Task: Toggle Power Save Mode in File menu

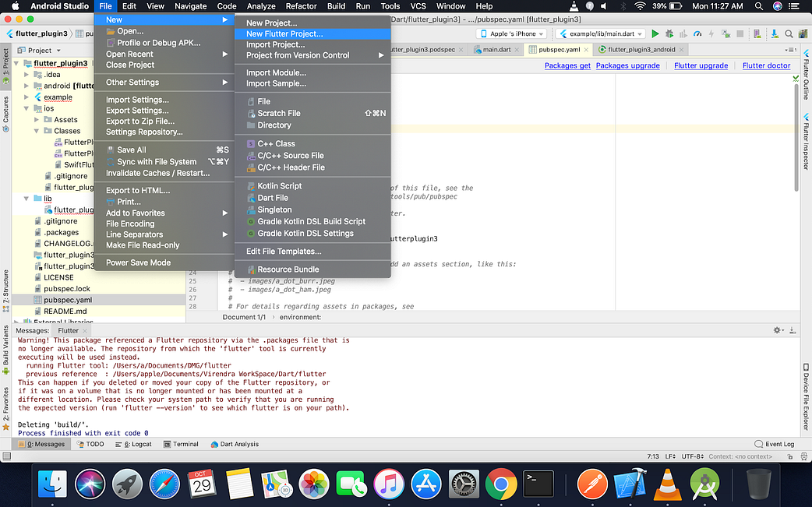Action: tap(138, 262)
